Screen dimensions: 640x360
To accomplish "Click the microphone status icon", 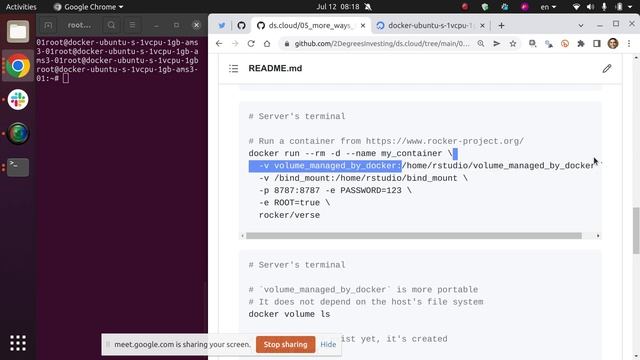I will [604, 7].
